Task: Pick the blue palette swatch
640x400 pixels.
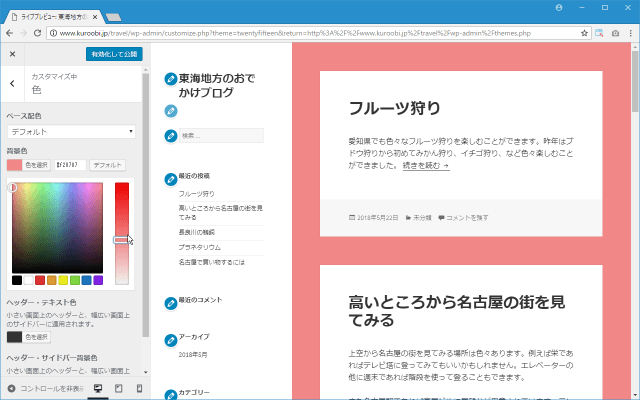Action: (x=87, y=280)
